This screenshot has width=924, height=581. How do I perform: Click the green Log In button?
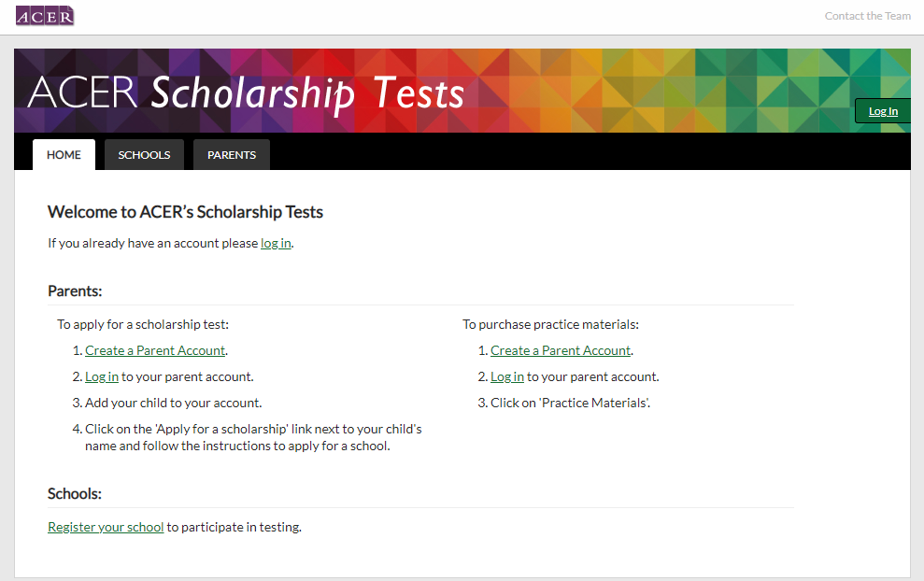coord(883,111)
